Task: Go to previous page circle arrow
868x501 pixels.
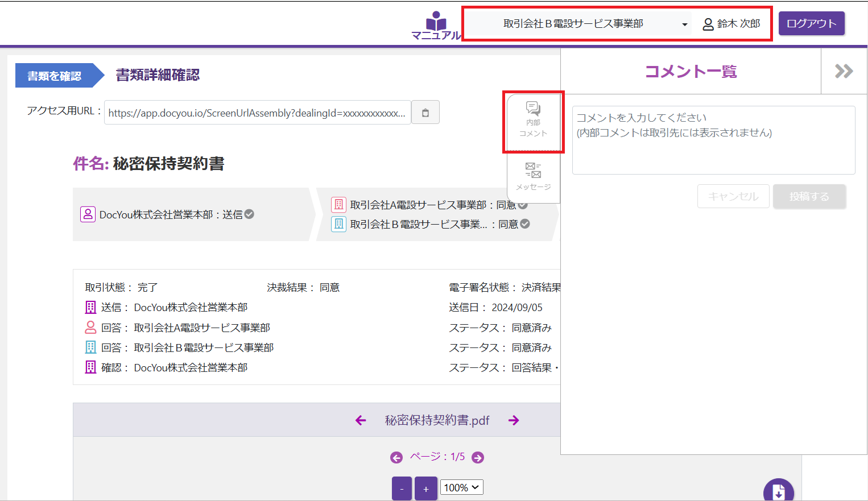Action: point(396,457)
